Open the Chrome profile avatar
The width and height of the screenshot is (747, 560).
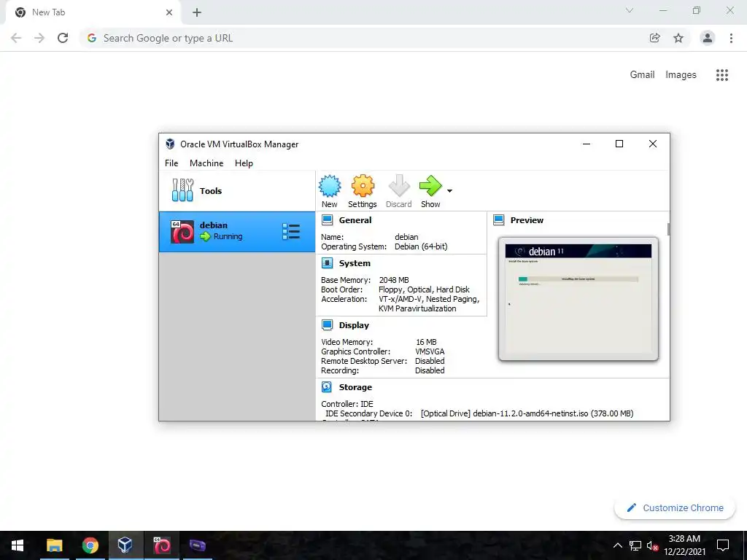tap(708, 38)
